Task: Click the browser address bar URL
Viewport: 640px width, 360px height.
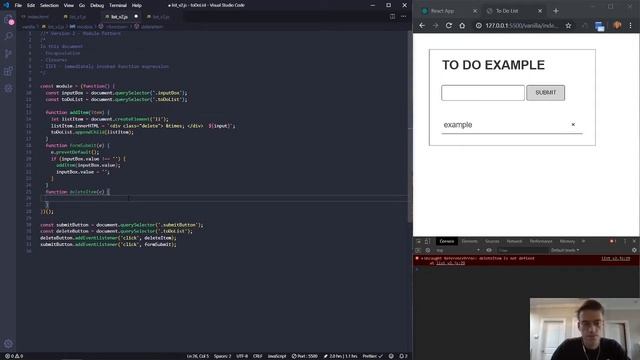Action: click(x=521, y=25)
